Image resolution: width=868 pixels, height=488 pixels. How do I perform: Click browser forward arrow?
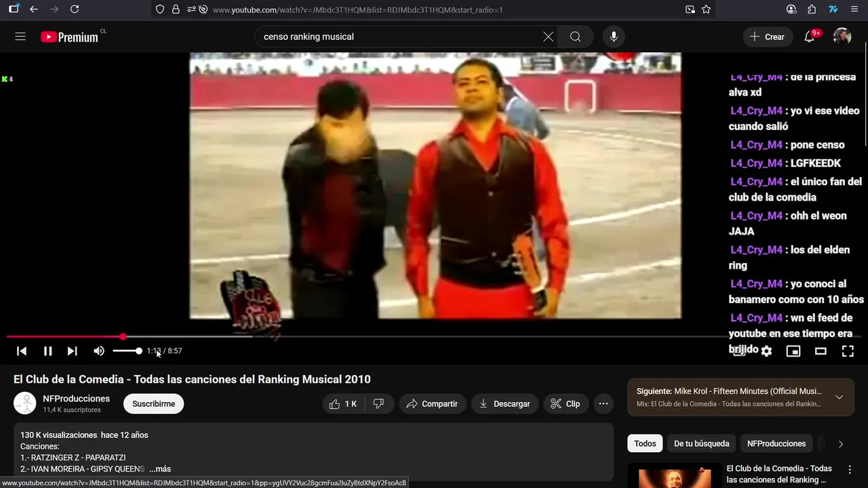click(54, 9)
